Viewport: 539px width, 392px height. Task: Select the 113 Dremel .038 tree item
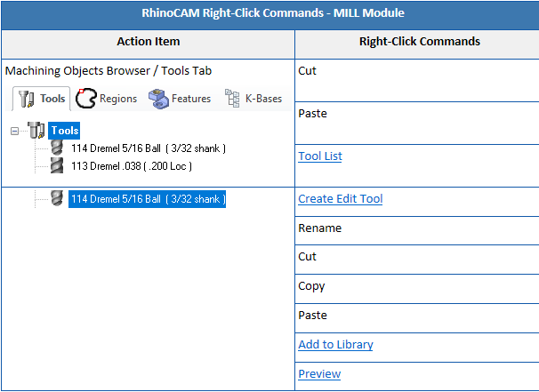point(132,165)
